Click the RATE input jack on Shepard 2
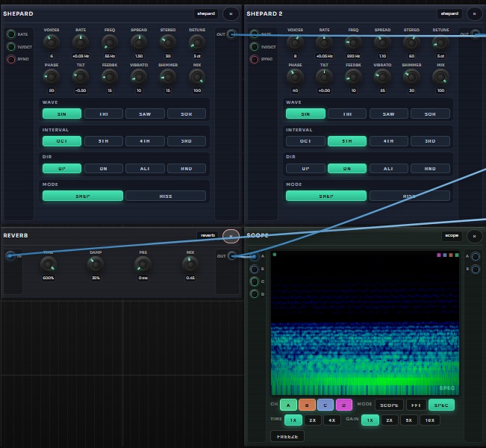Screen dimensions: 486x448 point(255,34)
